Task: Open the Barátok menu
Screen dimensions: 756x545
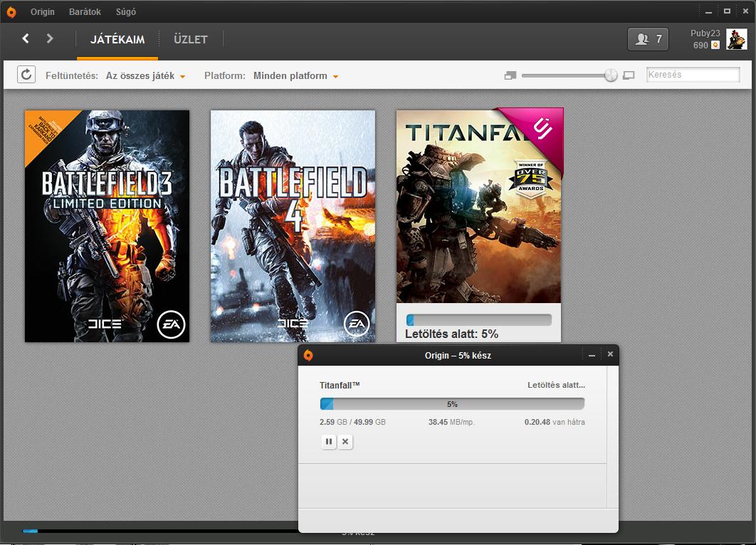Action: (x=85, y=11)
